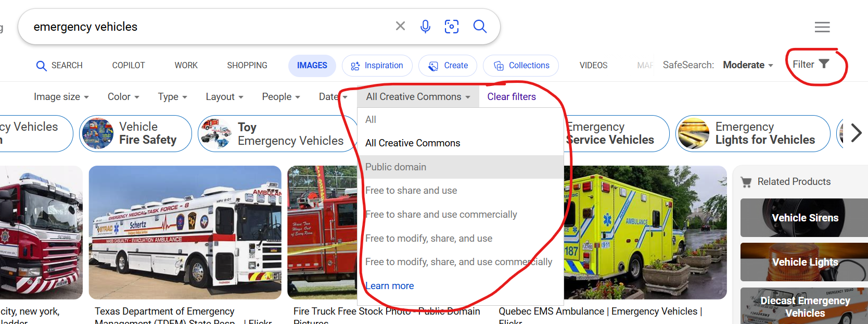Select Emergency Lights for Vehicles suggestion
The width and height of the screenshot is (868, 324).
[752, 134]
